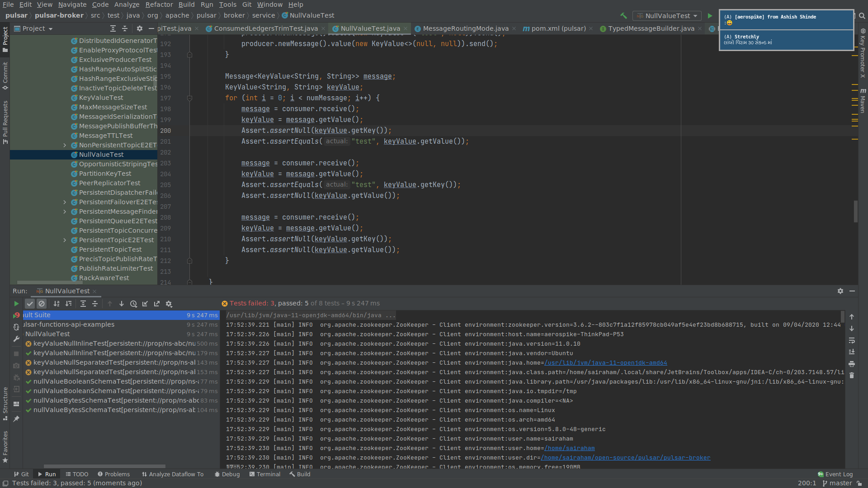
Task: Toggle Show Ignored tests filter
Action: click(42, 304)
